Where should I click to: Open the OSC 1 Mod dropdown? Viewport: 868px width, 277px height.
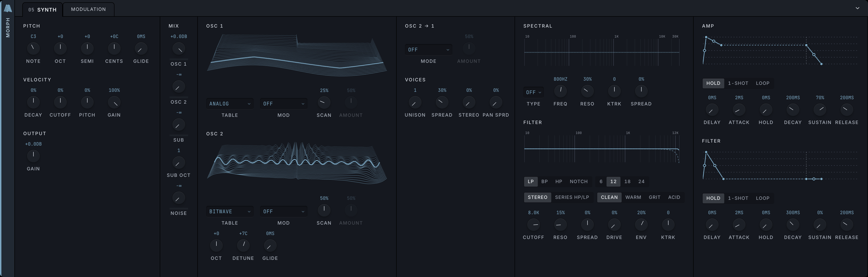coord(283,104)
